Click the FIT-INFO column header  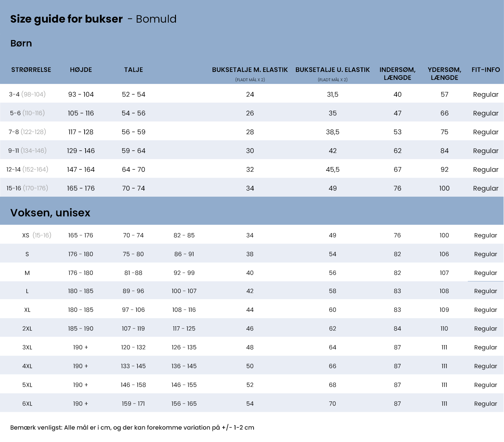pos(486,70)
